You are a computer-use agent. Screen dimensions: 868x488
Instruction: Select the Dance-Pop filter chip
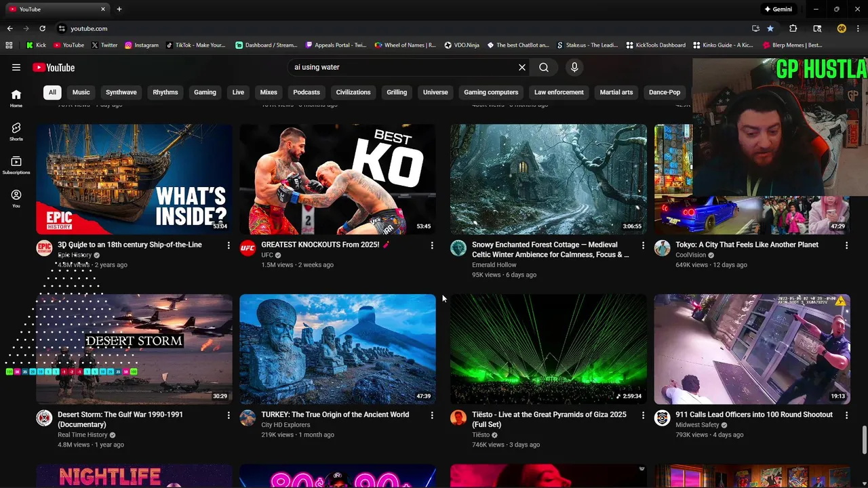[x=665, y=92]
